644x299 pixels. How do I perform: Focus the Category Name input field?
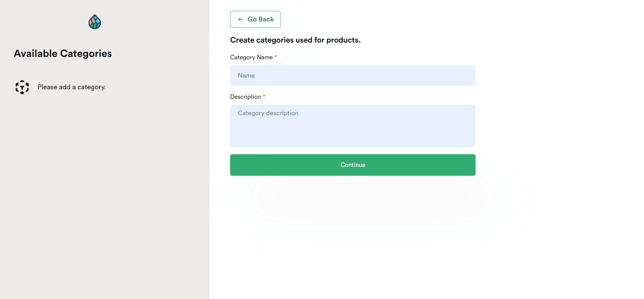point(353,76)
